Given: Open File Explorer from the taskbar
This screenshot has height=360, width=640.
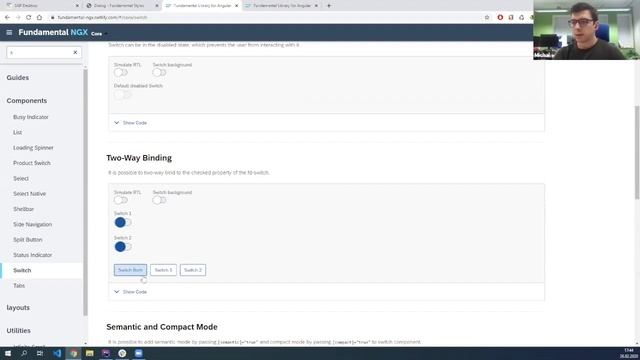Looking at the screenshot, I should point(90,353).
